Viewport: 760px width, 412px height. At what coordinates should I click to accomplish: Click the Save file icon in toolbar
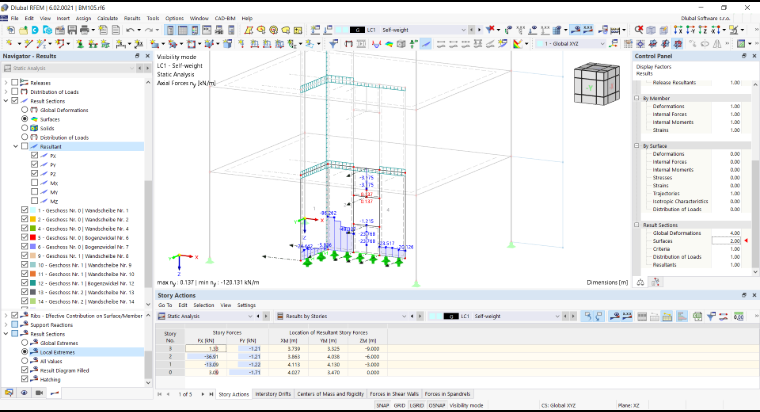pos(72,30)
